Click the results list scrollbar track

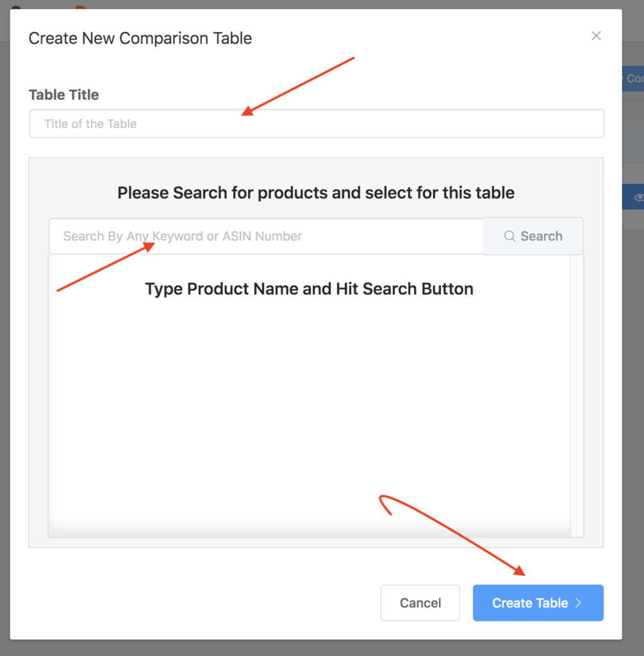click(x=577, y=395)
